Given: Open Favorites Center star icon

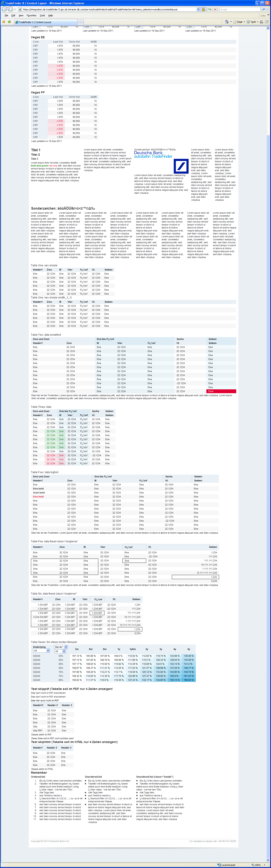Looking at the screenshot, I should coord(4,22).
